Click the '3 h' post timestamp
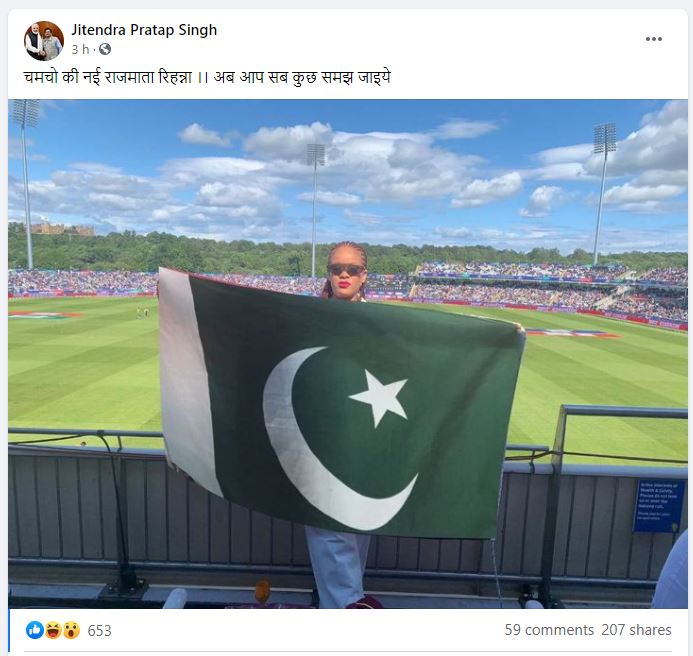This screenshot has height=656, width=693. coord(80,49)
